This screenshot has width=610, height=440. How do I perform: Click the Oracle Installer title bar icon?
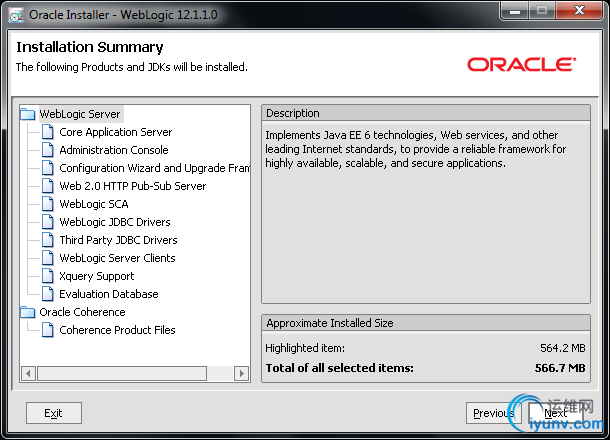click(x=16, y=15)
